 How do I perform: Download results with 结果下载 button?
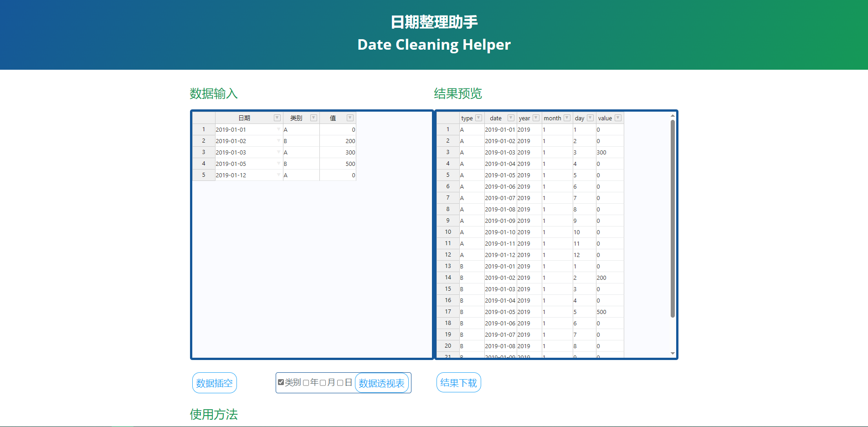tap(458, 383)
